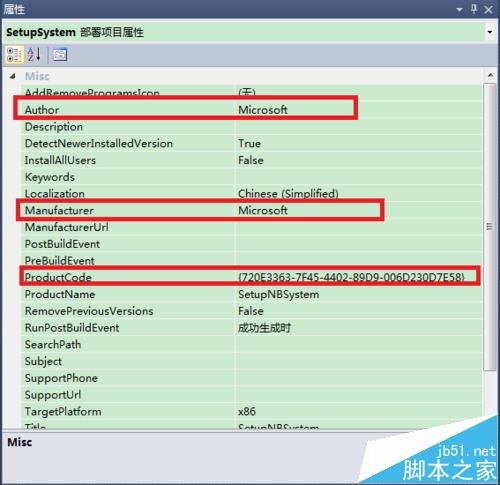The height and width of the screenshot is (485, 500).
Task: Select the PreBuildEvent property
Action: (x=60, y=261)
